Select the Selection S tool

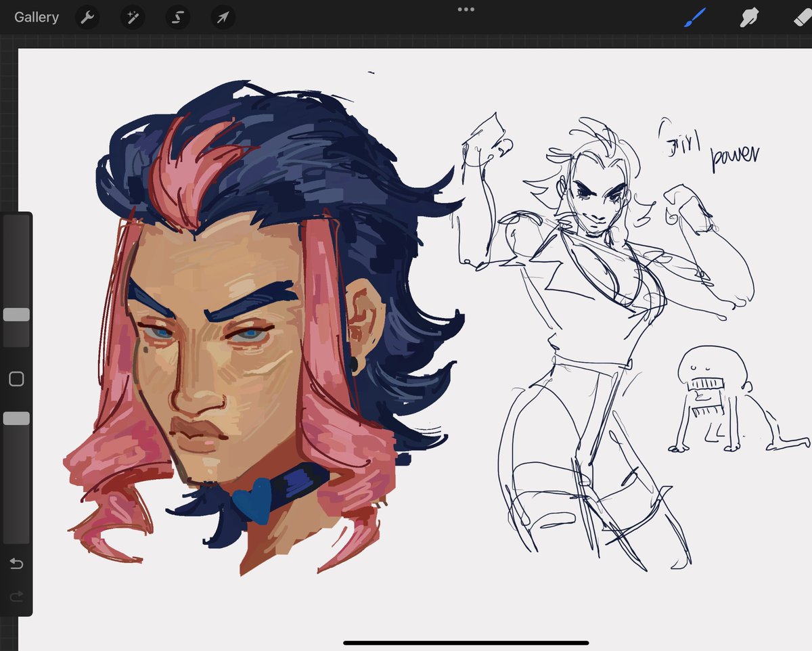point(178,18)
